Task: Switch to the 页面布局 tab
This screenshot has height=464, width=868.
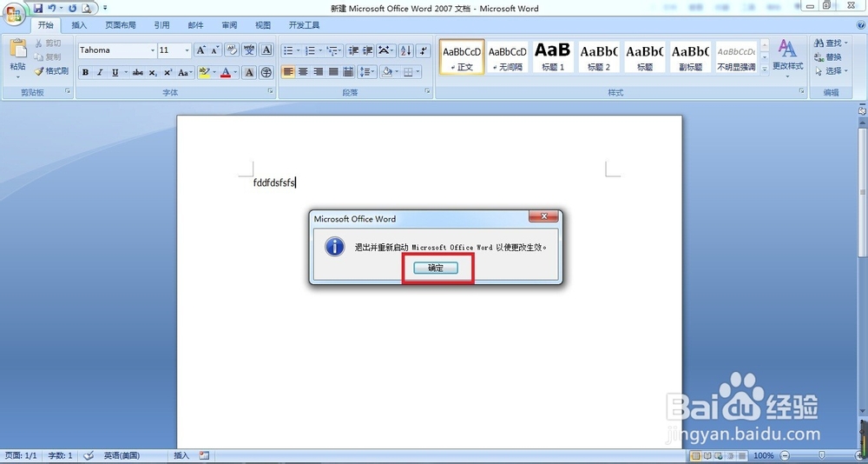Action: (121, 25)
